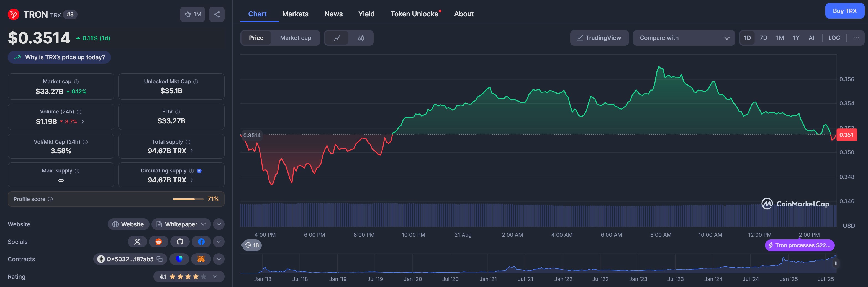
Task: Switch chart to candlestick view
Action: click(x=361, y=38)
